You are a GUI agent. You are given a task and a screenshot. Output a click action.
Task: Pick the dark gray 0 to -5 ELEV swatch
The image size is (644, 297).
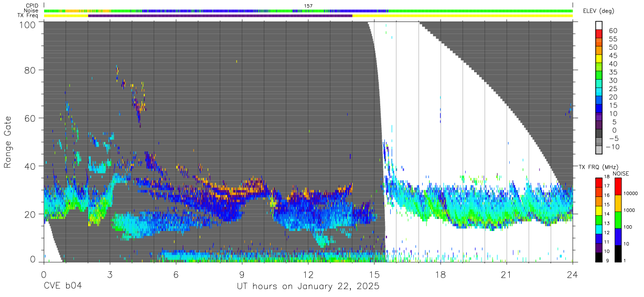coord(599,134)
